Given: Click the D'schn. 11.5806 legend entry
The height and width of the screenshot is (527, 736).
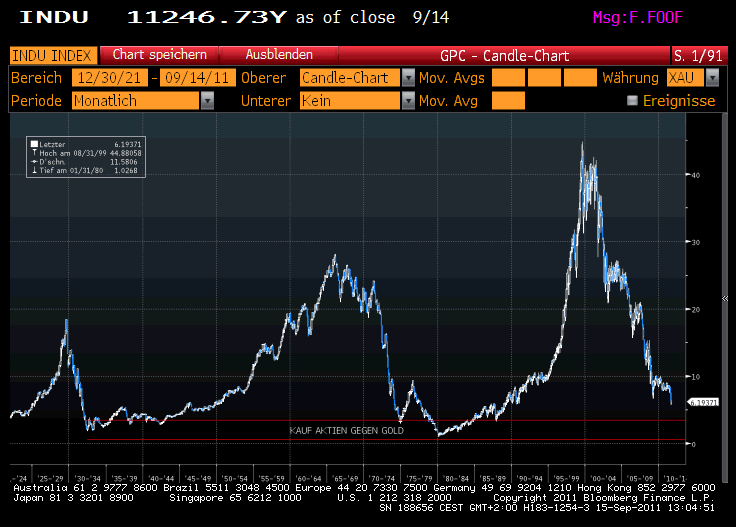Looking at the screenshot, I should (x=86, y=162).
